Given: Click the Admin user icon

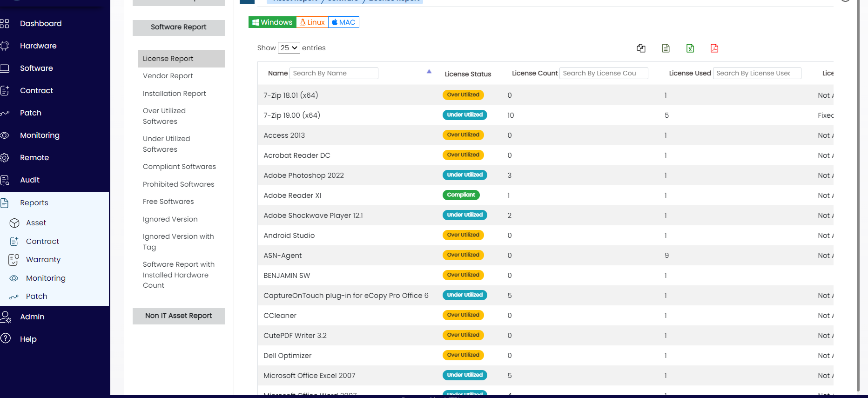Looking at the screenshot, I should coord(6,317).
